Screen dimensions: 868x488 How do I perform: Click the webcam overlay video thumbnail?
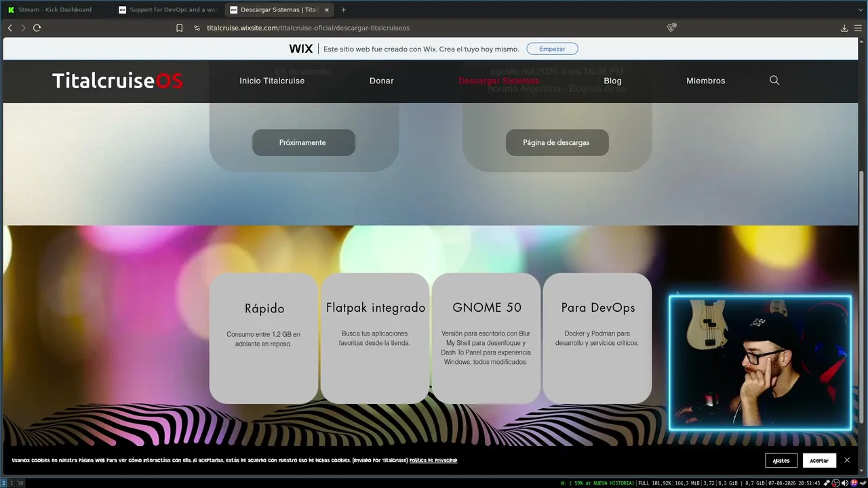click(x=760, y=363)
